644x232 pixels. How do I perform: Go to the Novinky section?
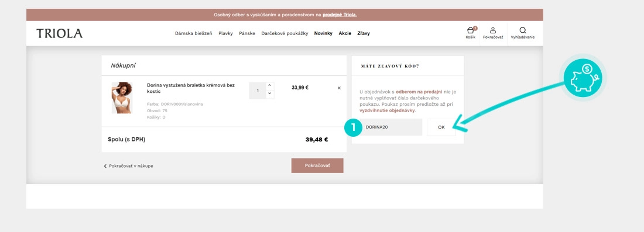[x=323, y=34]
